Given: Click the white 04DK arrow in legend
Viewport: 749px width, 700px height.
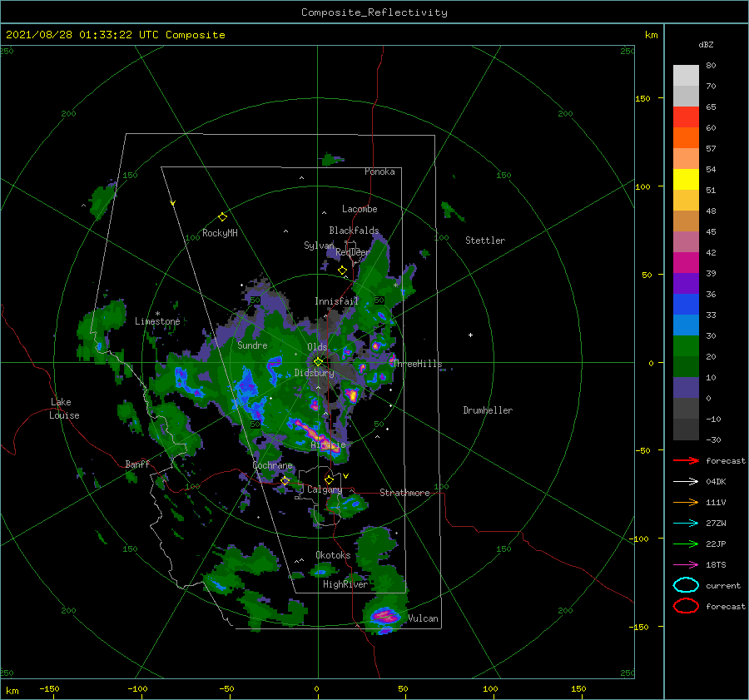Looking at the screenshot, I should coord(686,481).
